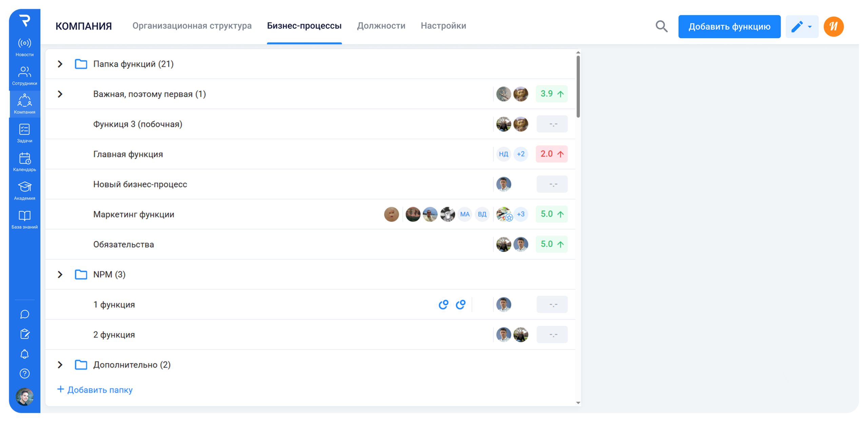868x422 pixels.
Task: Open the pencil edit dropdown arrow
Action: [810, 26]
